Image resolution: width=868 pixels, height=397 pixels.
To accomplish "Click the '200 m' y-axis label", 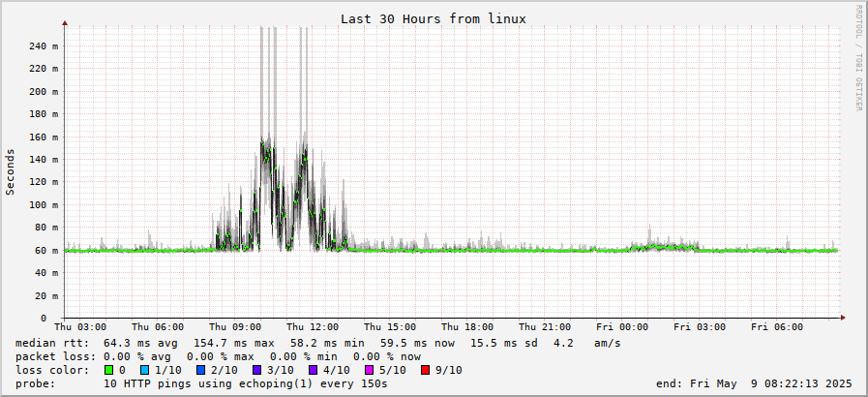I will click(x=44, y=91).
